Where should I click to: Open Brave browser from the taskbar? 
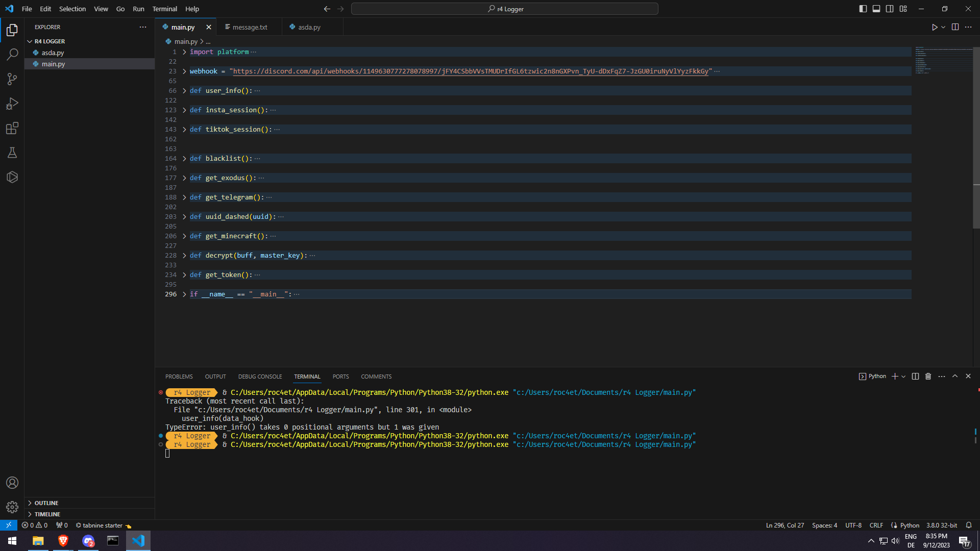click(x=63, y=541)
